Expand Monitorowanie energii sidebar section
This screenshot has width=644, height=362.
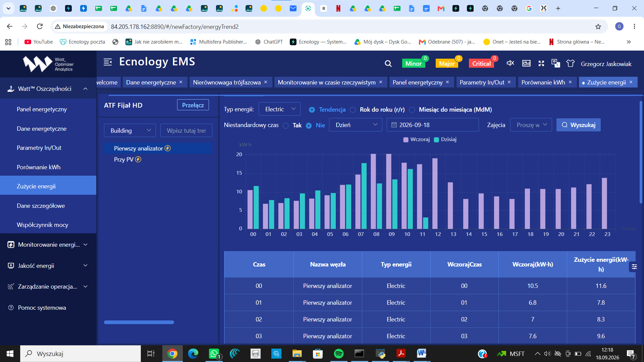point(48,245)
